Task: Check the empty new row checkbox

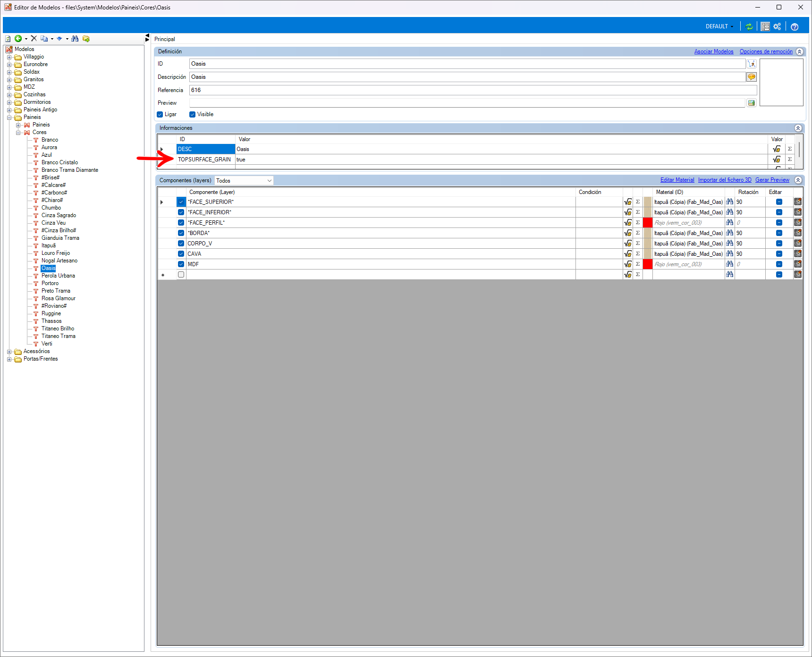Action: coord(181,275)
